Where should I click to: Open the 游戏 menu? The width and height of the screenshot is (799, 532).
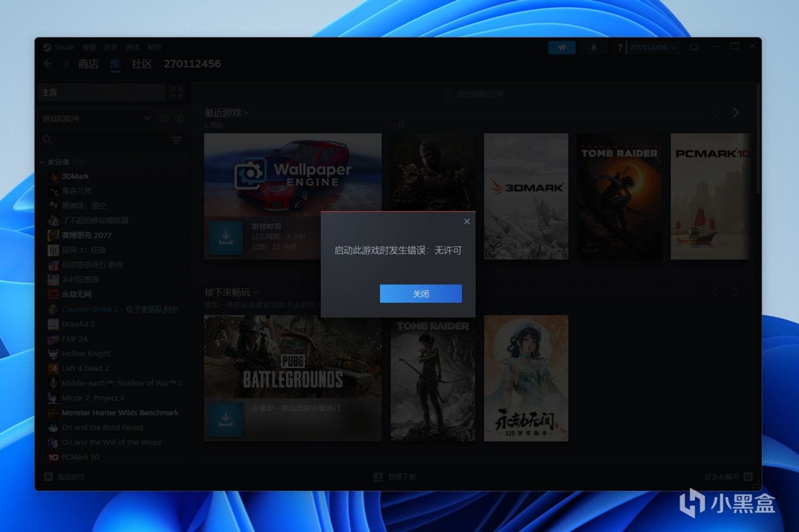[133, 47]
